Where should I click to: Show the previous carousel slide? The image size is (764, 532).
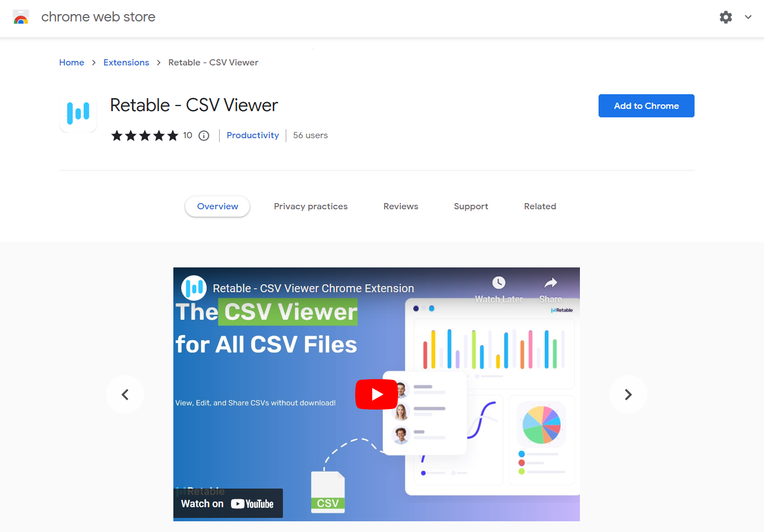point(125,394)
